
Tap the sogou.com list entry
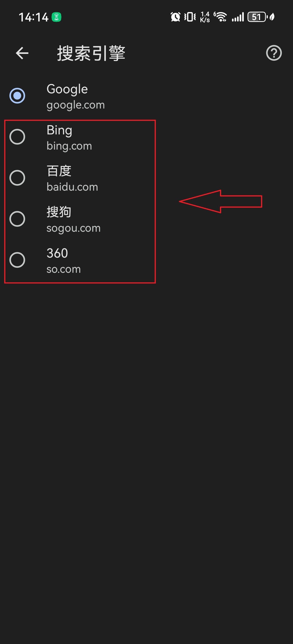[x=73, y=228]
